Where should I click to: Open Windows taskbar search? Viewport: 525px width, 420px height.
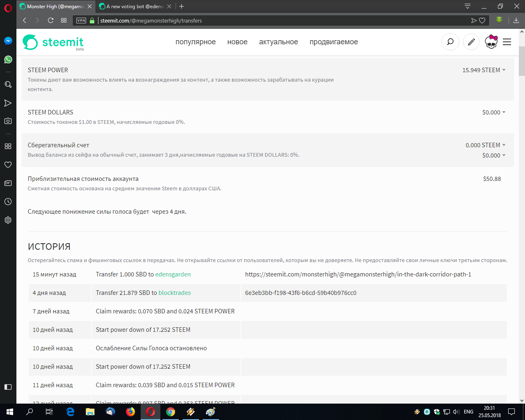(x=30, y=412)
